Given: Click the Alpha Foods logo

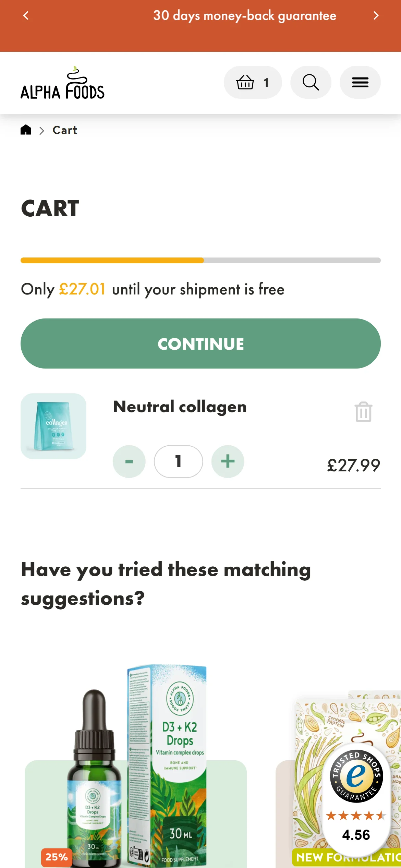Looking at the screenshot, I should 62,83.
